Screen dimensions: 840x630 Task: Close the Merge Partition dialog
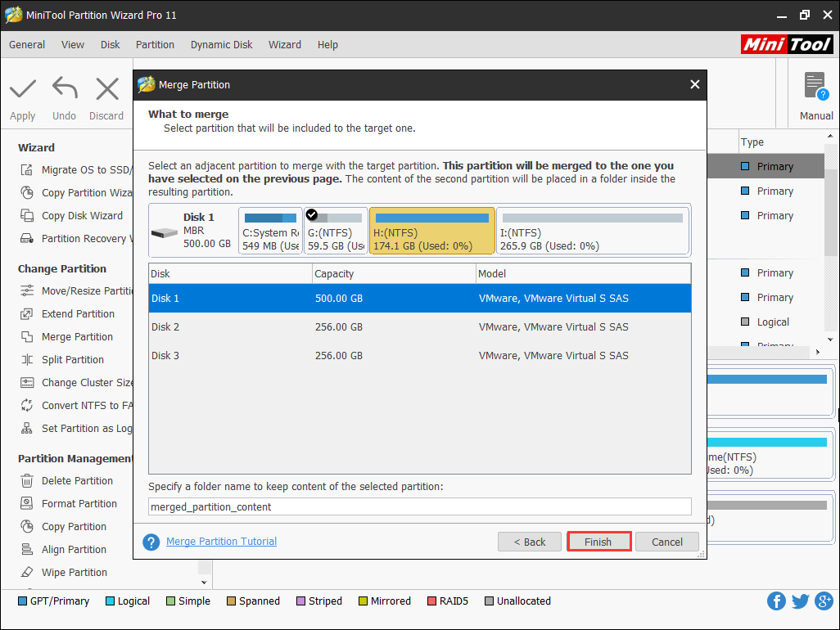695,84
